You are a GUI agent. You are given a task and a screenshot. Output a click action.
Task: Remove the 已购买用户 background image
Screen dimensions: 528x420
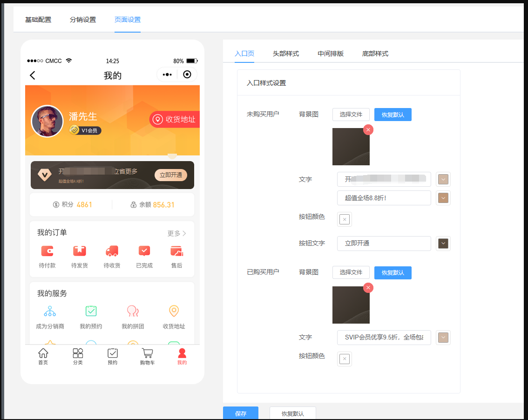coord(368,288)
